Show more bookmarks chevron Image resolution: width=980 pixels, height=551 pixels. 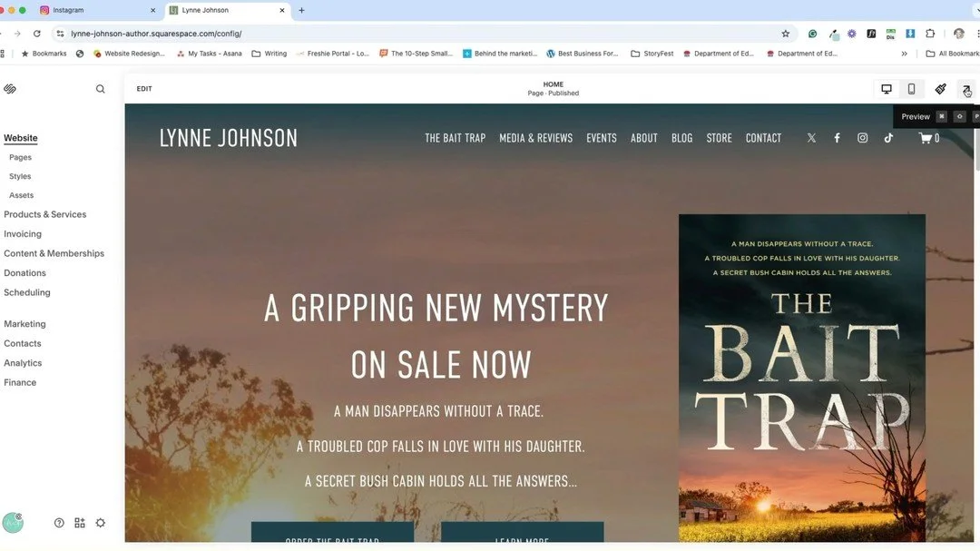coord(904,54)
